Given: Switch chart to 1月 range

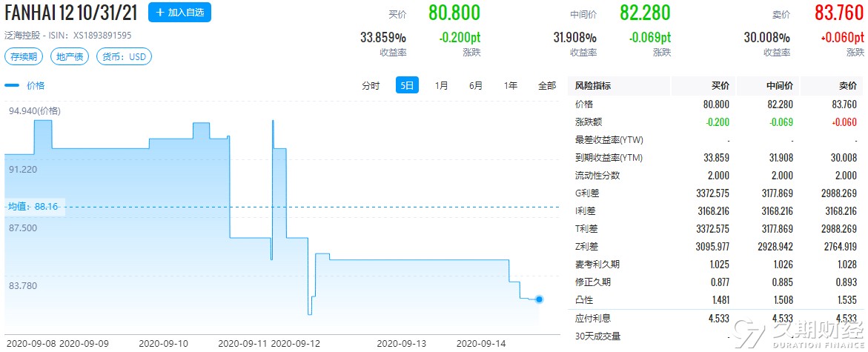Looking at the screenshot, I should tap(442, 86).
